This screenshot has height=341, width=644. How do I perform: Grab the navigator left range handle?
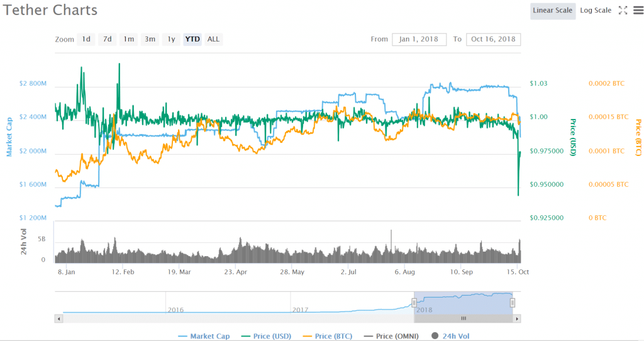click(x=414, y=303)
